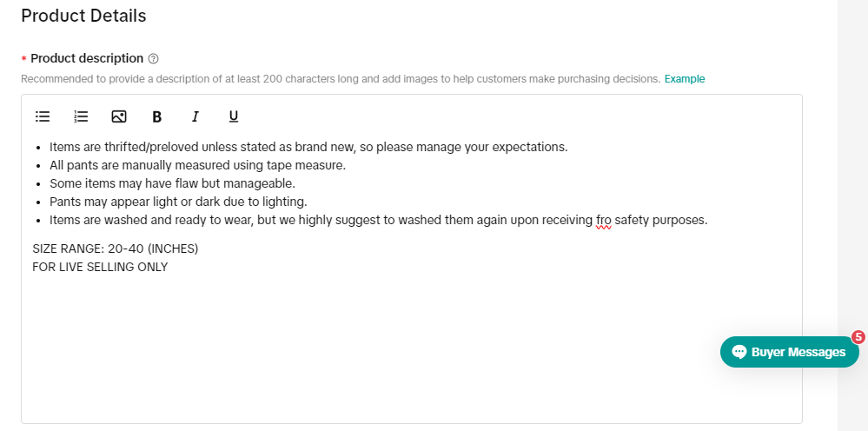This screenshot has width=868, height=431.
Task: Toggle bold formatting
Action: [x=157, y=116]
